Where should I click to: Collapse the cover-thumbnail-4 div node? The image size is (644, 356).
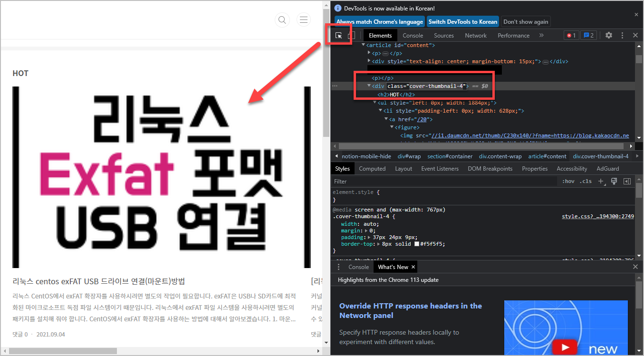(369, 86)
